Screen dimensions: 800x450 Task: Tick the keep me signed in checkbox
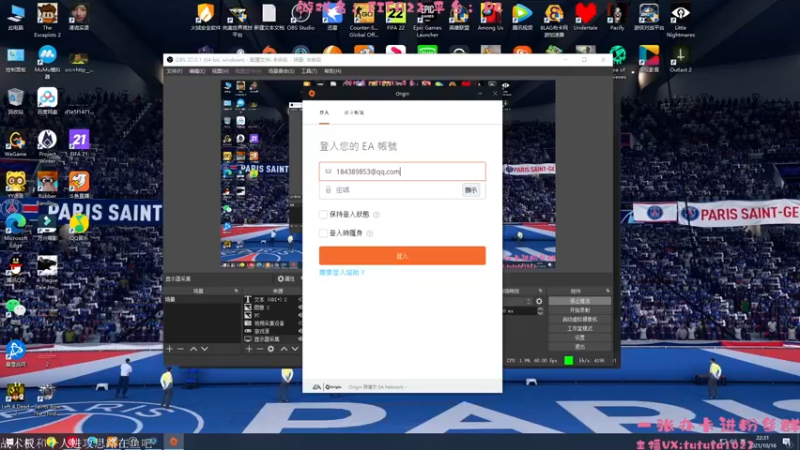[x=323, y=214]
